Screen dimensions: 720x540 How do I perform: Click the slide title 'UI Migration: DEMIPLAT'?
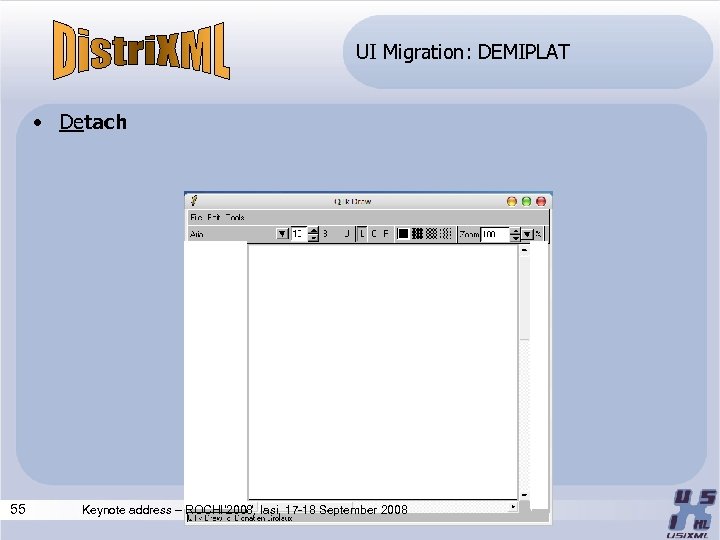[462, 51]
